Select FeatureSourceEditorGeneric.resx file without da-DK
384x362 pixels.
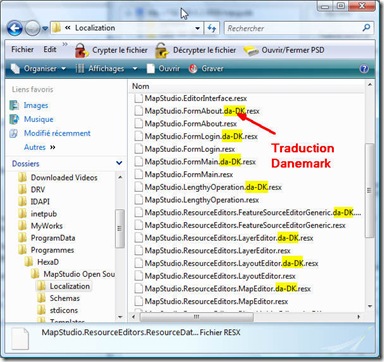[240, 225]
